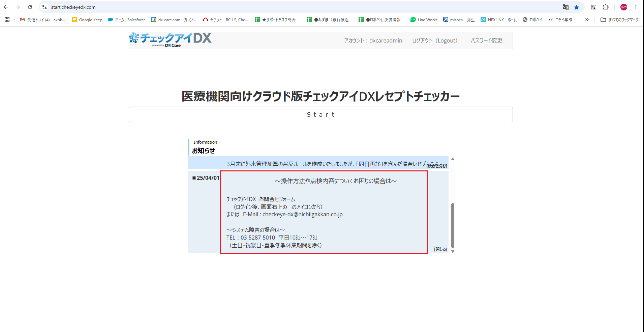Open the Chrome profile avatar
Viewport: 644px width, 332px height.
(624, 7)
